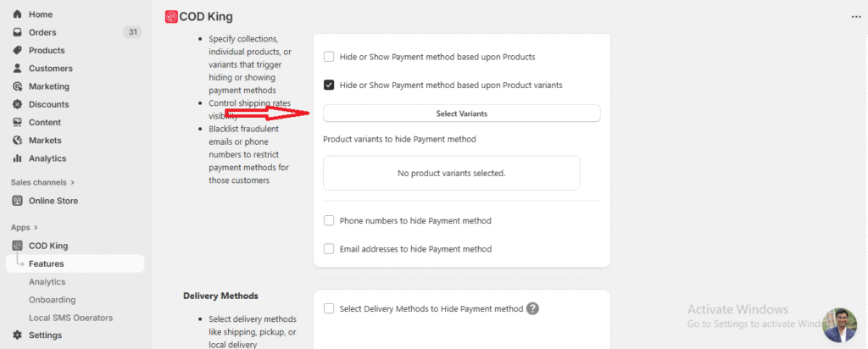The image size is (868, 349).
Task: Open the three-dot more options menu
Action: (854, 16)
